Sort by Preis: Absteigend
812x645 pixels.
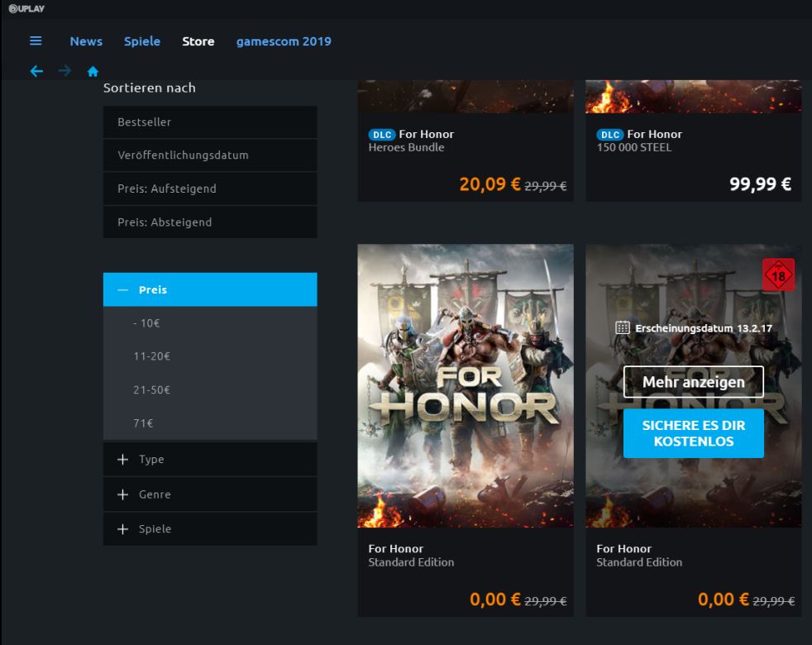(210, 222)
